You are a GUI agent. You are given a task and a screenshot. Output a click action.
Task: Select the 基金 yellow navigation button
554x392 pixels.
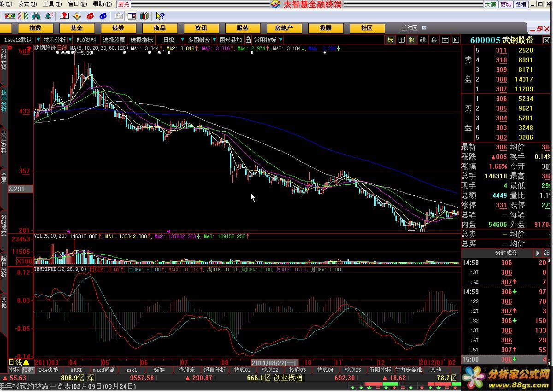[x=77, y=28]
